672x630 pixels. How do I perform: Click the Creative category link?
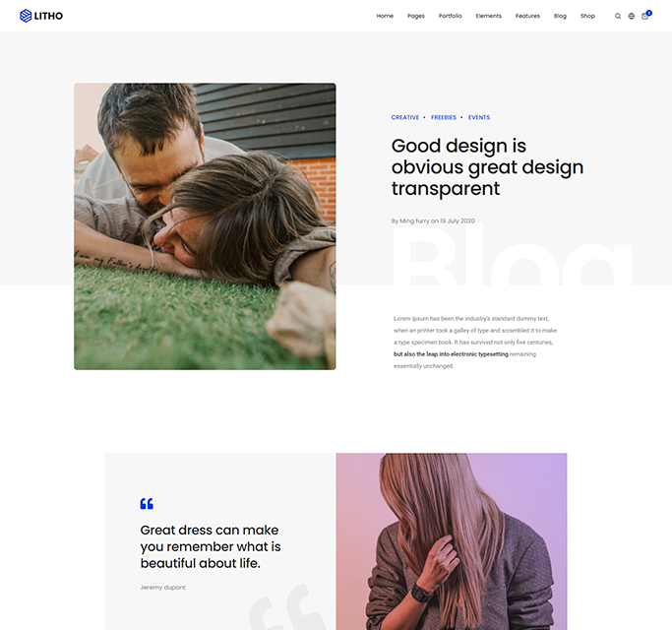point(404,117)
